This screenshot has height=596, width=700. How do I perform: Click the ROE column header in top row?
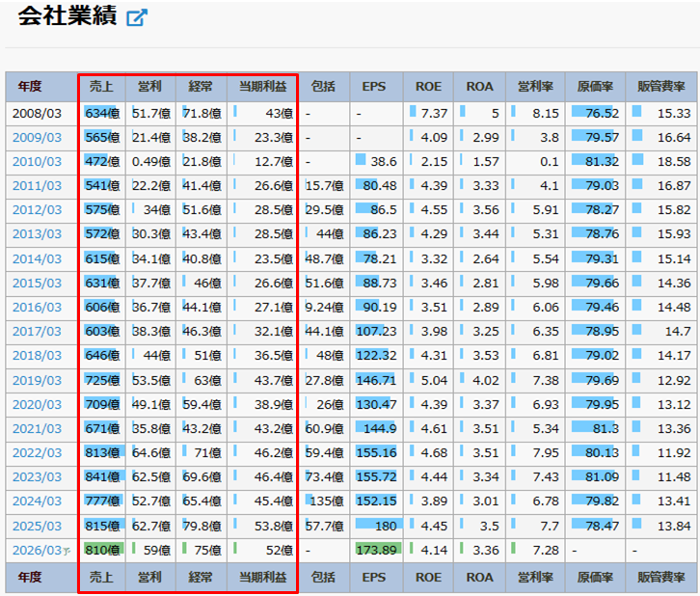pyautogui.click(x=428, y=87)
